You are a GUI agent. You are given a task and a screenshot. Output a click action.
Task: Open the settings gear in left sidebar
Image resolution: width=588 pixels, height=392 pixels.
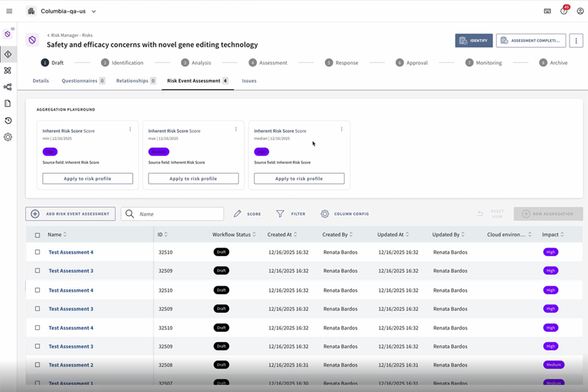pyautogui.click(x=8, y=137)
